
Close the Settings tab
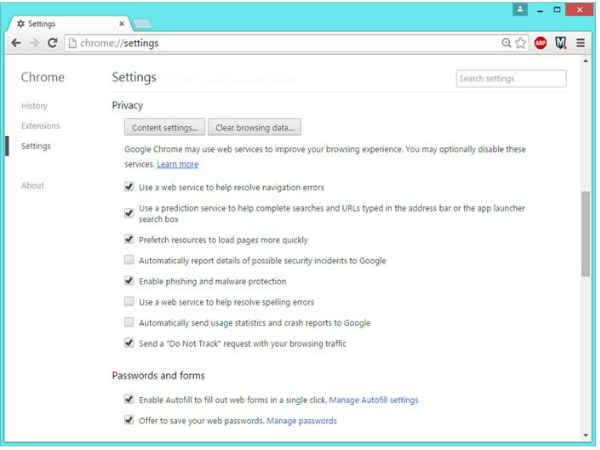[x=122, y=24]
